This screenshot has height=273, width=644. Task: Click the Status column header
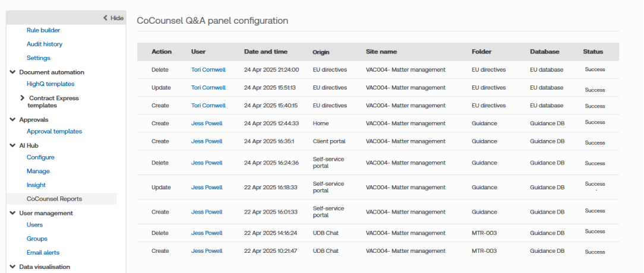pos(592,52)
